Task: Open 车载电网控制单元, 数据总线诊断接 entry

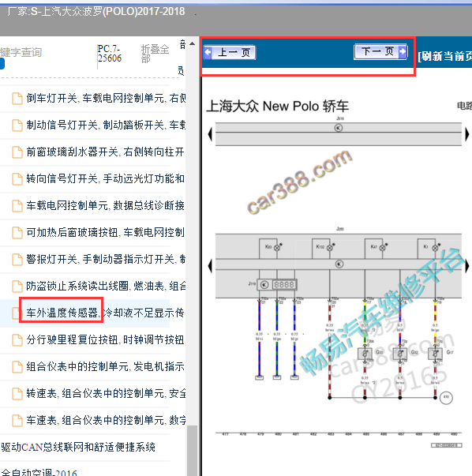Action: 105,205
